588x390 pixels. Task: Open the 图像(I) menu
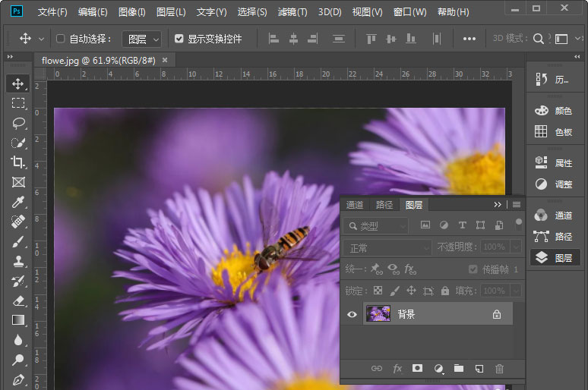pyautogui.click(x=131, y=12)
